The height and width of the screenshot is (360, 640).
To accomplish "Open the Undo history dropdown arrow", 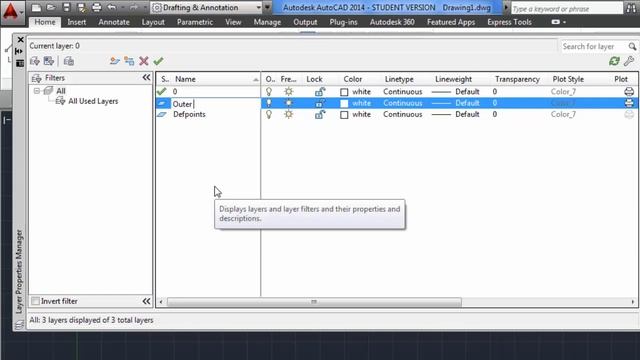I will click(x=122, y=7).
